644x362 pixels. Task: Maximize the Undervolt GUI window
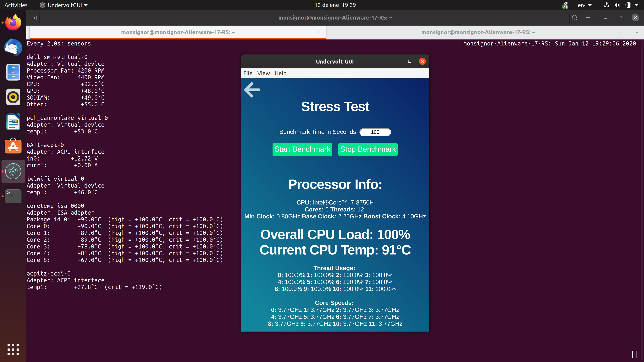click(x=409, y=61)
